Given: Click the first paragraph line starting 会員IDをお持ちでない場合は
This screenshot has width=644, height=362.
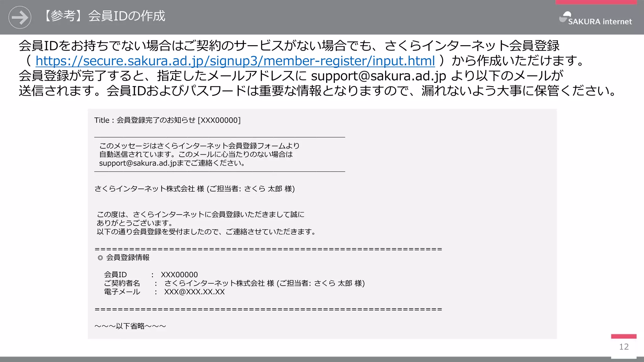Looking at the screenshot, I should pyautogui.click(x=289, y=46).
